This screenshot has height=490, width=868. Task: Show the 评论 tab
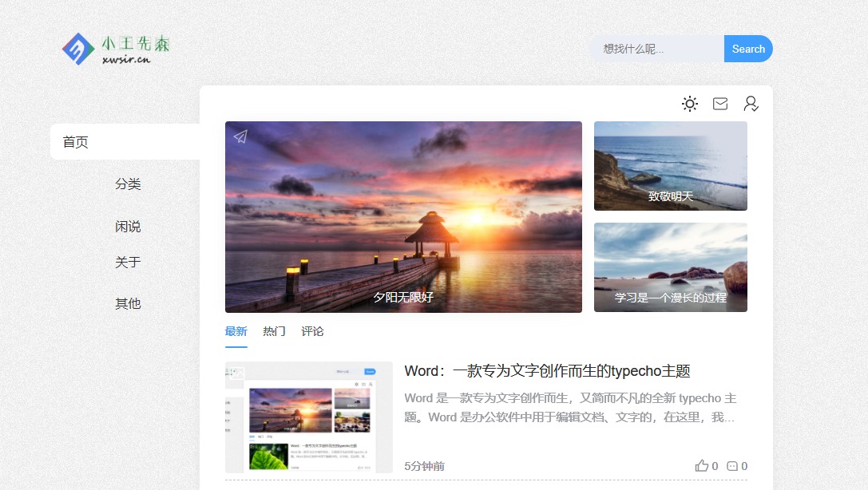click(x=312, y=331)
